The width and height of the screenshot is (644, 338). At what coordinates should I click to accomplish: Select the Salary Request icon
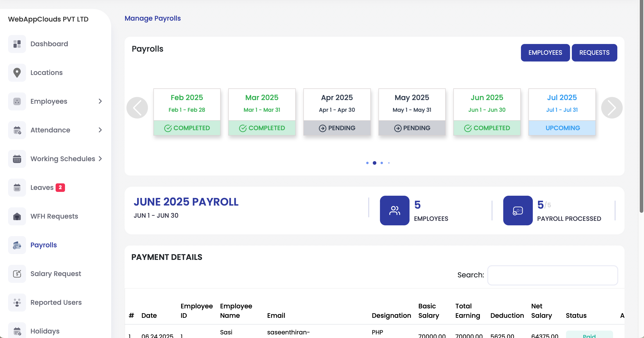[x=17, y=274]
